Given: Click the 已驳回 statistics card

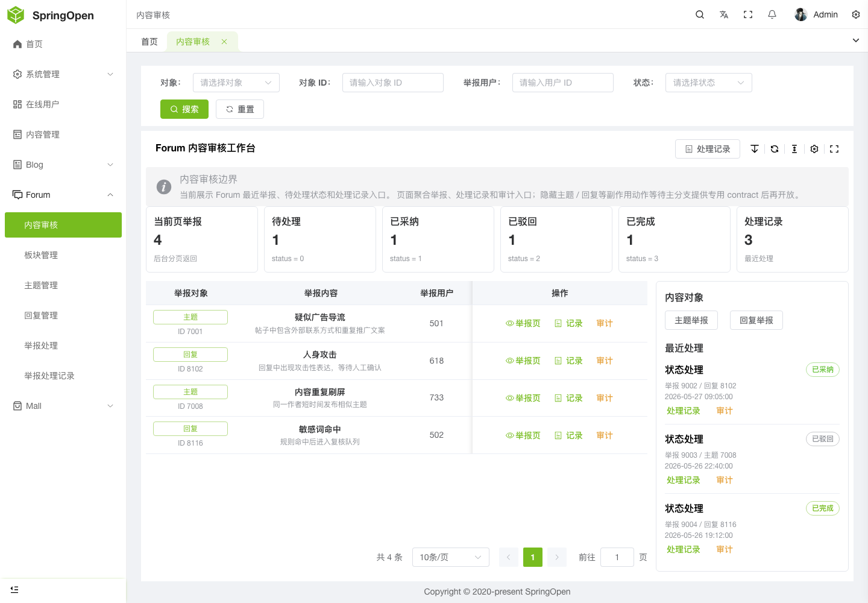Looking at the screenshot, I should 556,239.
